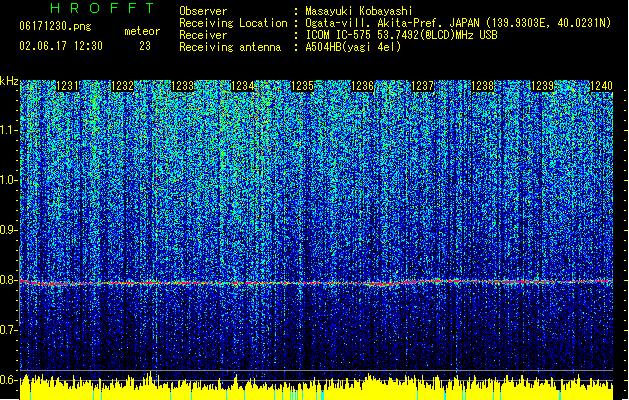This screenshot has height=400, width=629.
Task: Click the Receiving antenna label
Action: [x=230, y=47]
